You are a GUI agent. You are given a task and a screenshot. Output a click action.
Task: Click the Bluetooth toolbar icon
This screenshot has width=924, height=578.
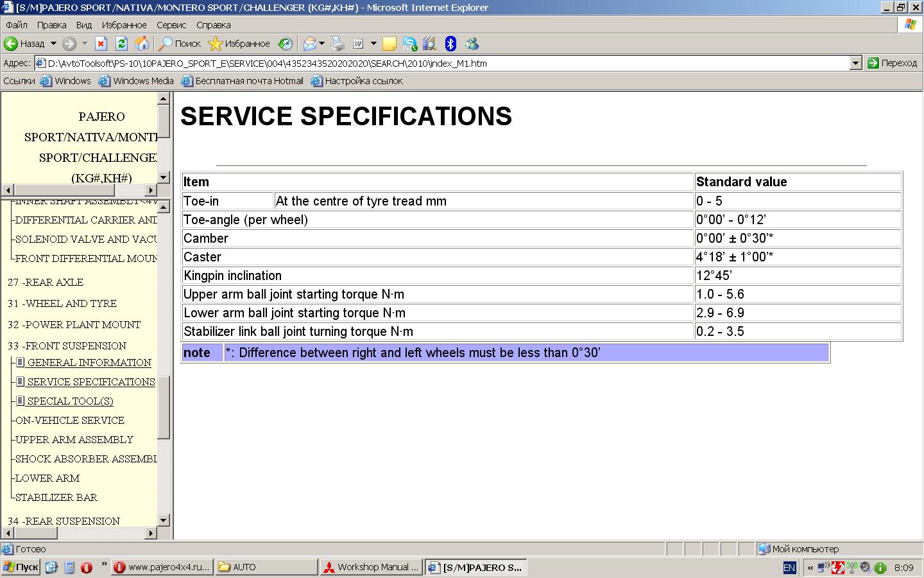pos(450,44)
